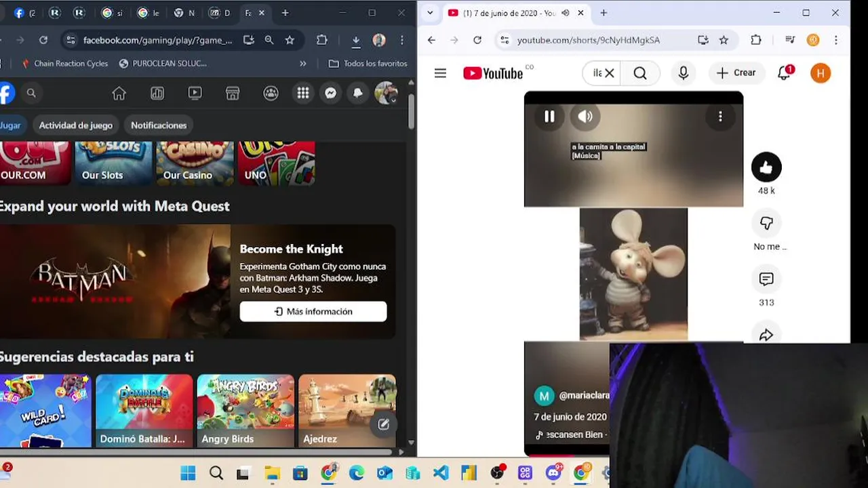Open Dominó Batalla game tile
The width and height of the screenshot is (868, 488).
[x=144, y=411]
